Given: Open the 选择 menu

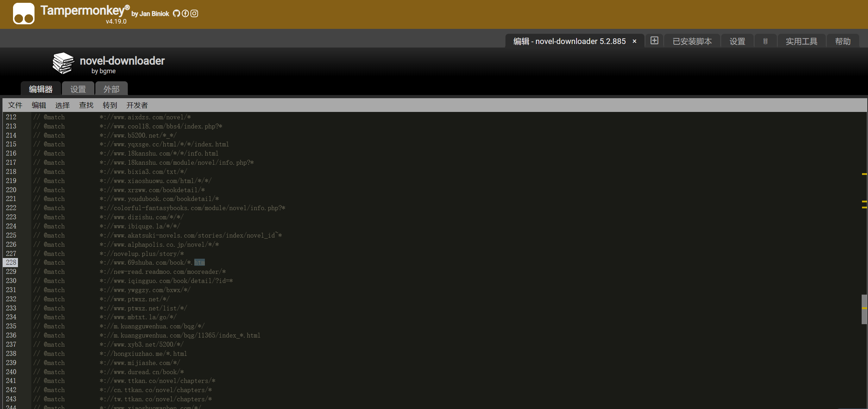Looking at the screenshot, I should tap(62, 105).
